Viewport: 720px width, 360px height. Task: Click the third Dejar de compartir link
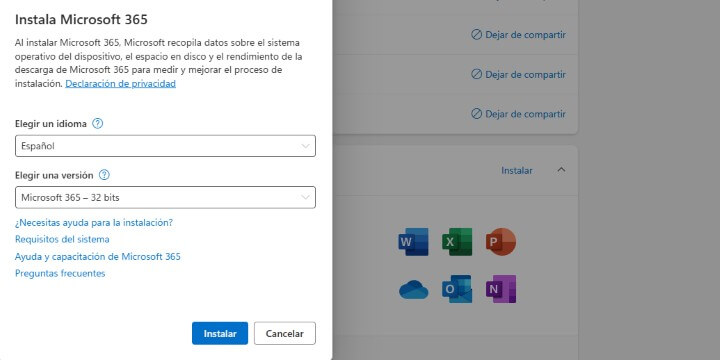click(518, 114)
